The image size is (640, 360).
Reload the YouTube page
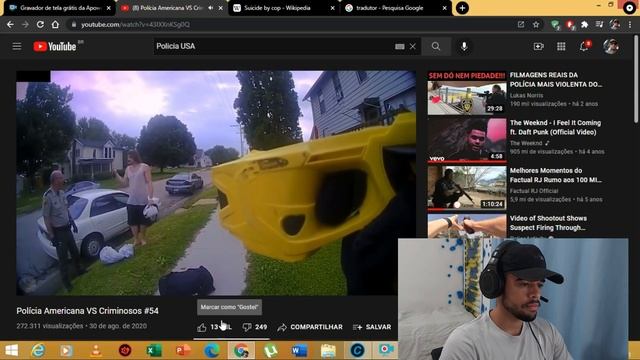(40, 24)
